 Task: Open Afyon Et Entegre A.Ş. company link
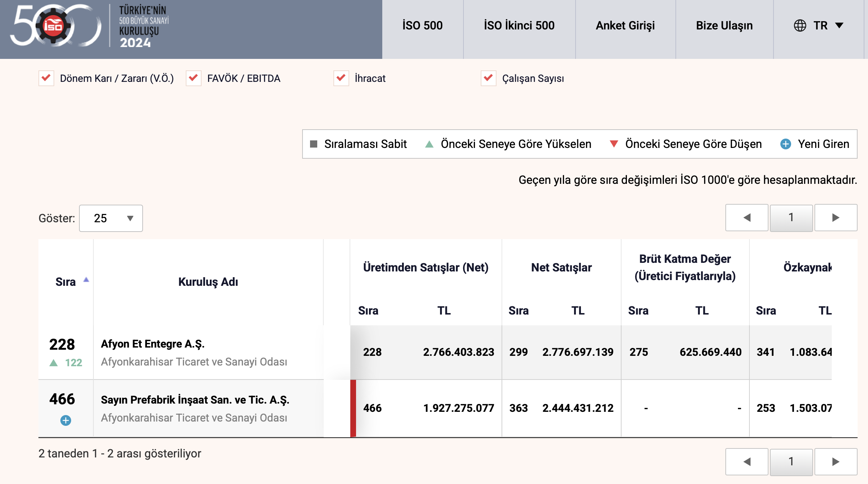point(153,344)
